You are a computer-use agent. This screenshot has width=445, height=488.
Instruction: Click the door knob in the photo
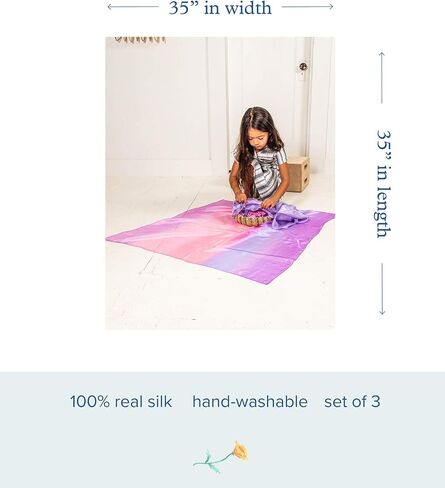303,66
